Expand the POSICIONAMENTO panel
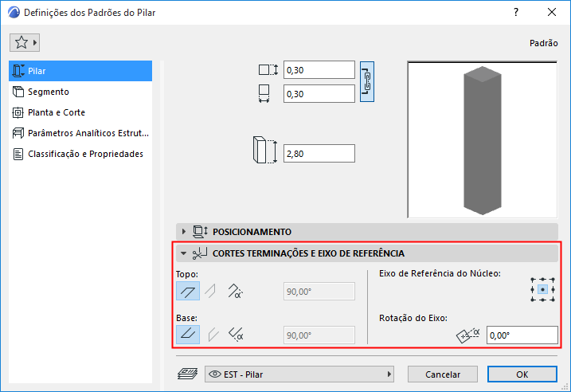 point(184,232)
